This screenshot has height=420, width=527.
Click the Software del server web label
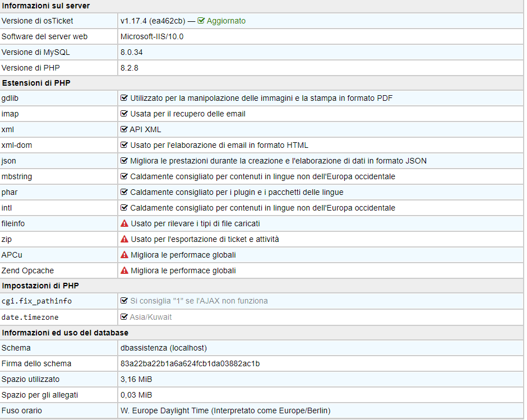(x=44, y=36)
